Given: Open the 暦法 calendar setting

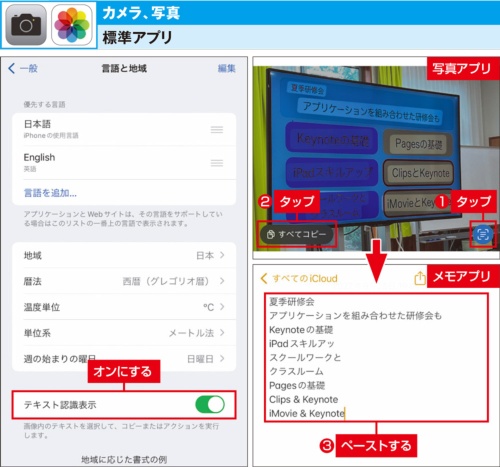Looking at the screenshot, I should tap(124, 281).
